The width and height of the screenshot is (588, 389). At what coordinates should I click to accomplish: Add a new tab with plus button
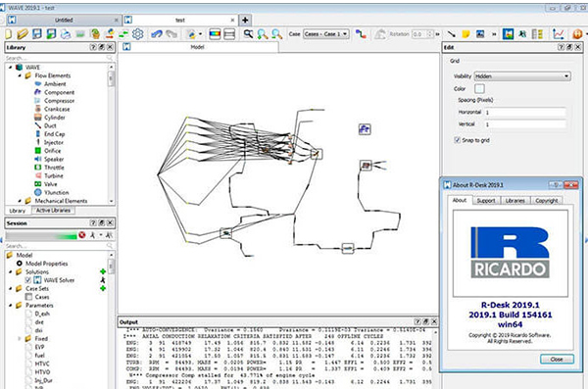point(245,20)
